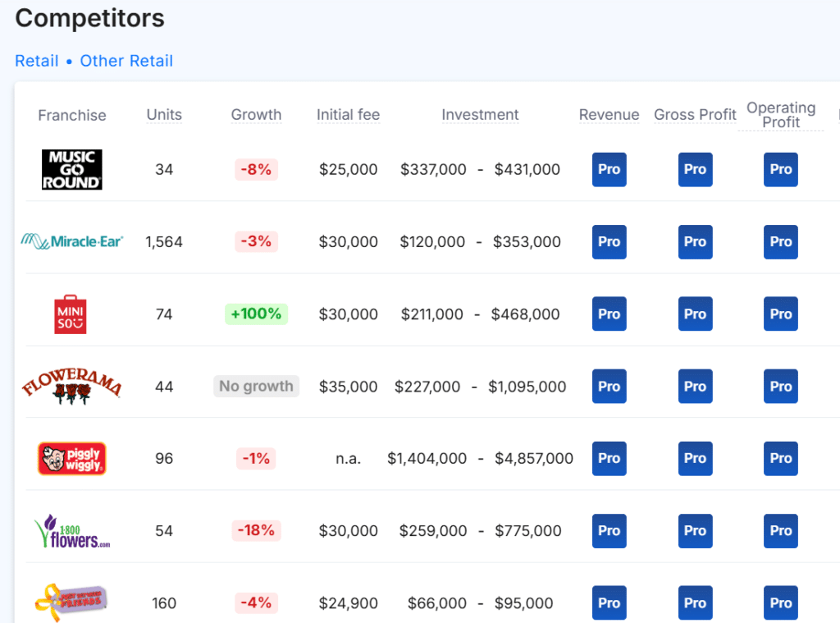Screen dimensions: 840x623
Task: Click the -1% growth badge
Action: [x=256, y=458]
